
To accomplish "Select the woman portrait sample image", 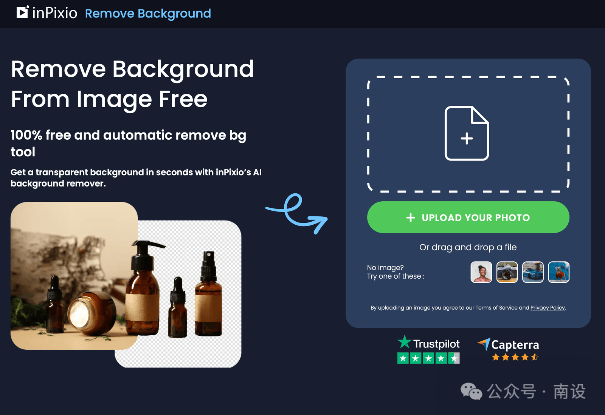I will (481, 272).
